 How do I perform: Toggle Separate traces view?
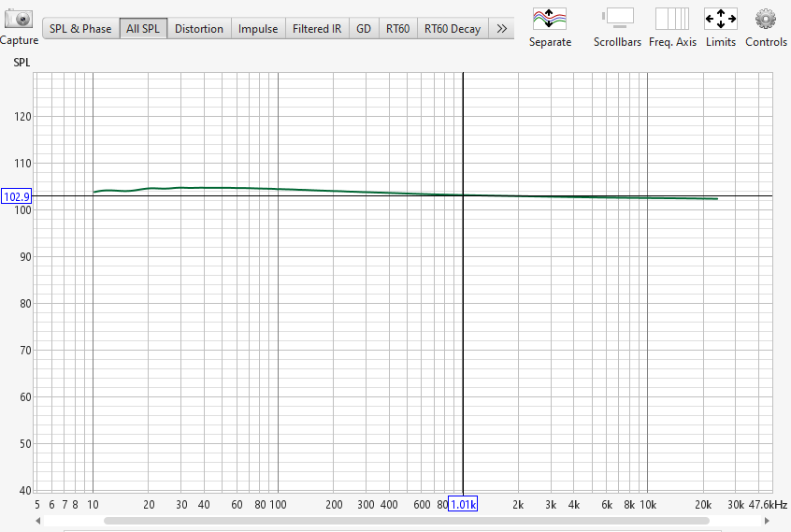pyautogui.click(x=550, y=18)
